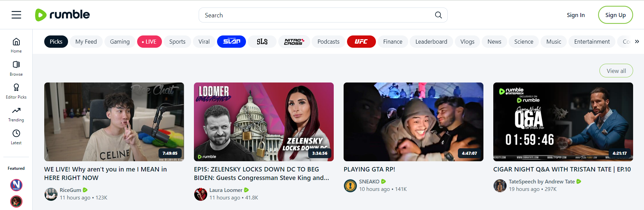Select the Power Slap category chip
The height and width of the screenshot is (210, 644).
click(231, 42)
